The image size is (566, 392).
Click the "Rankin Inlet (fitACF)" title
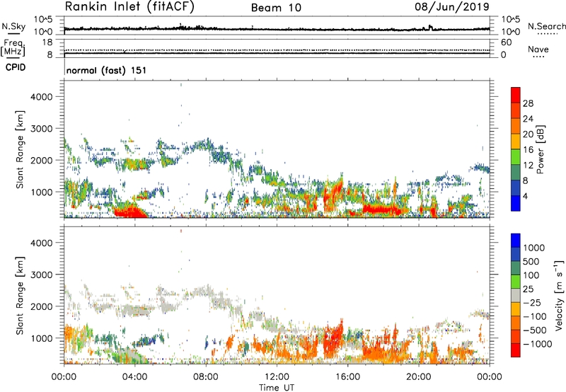coord(129,7)
